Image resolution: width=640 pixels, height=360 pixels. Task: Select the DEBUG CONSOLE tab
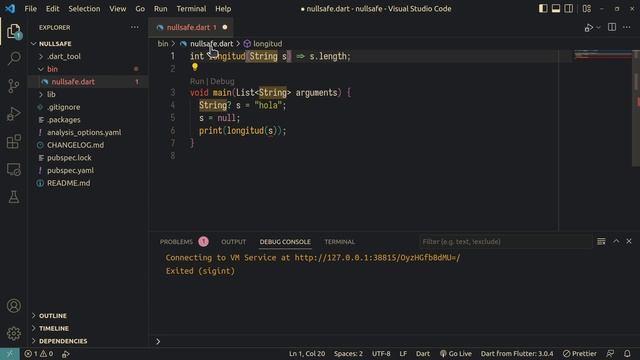point(285,242)
